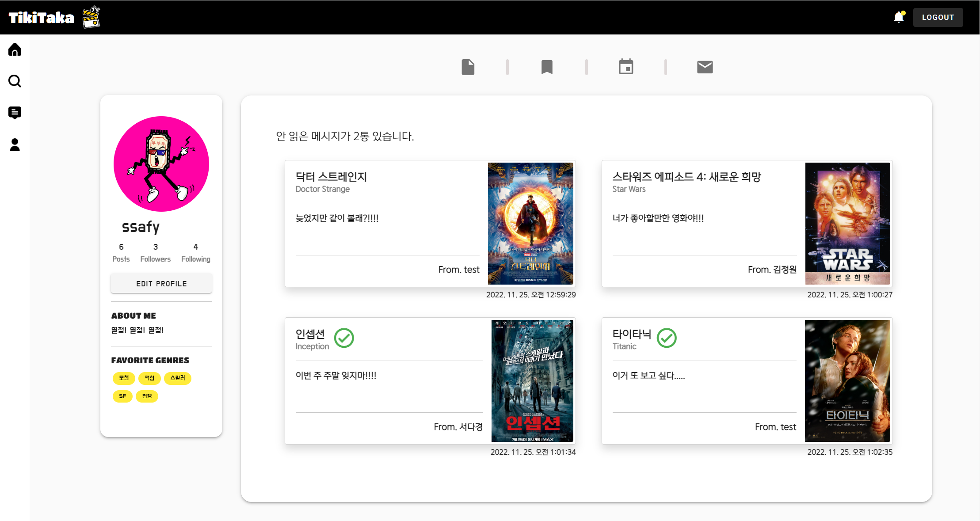Click the LOGOUT button
The width and height of the screenshot is (980, 521).
tap(938, 17)
